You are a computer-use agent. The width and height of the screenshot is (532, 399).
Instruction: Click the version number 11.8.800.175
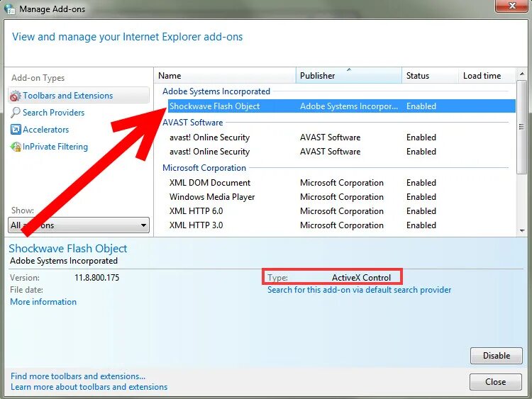tap(97, 278)
